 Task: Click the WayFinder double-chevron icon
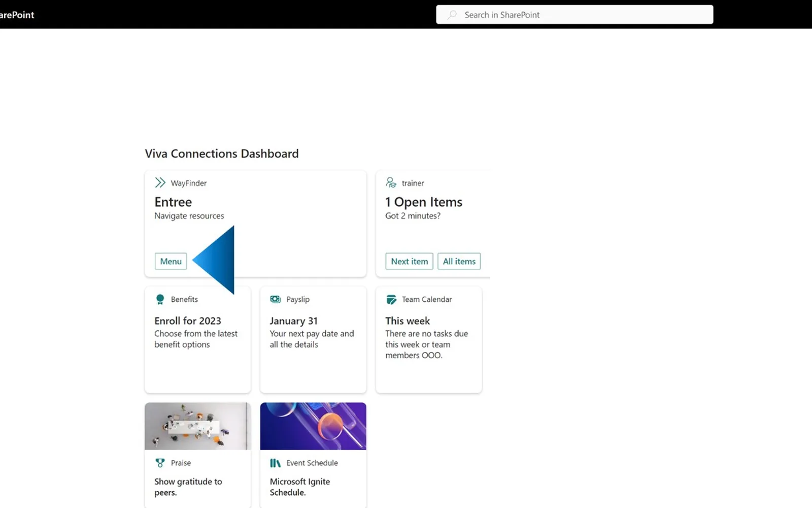(160, 183)
